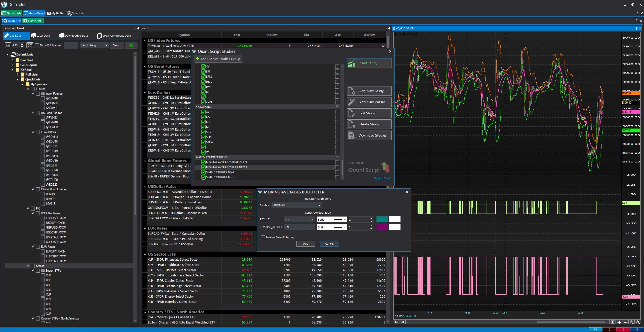The height and width of the screenshot is (332, 644).
Task: Click the teal RESULT color swatch
Action: tap(382, 219)
